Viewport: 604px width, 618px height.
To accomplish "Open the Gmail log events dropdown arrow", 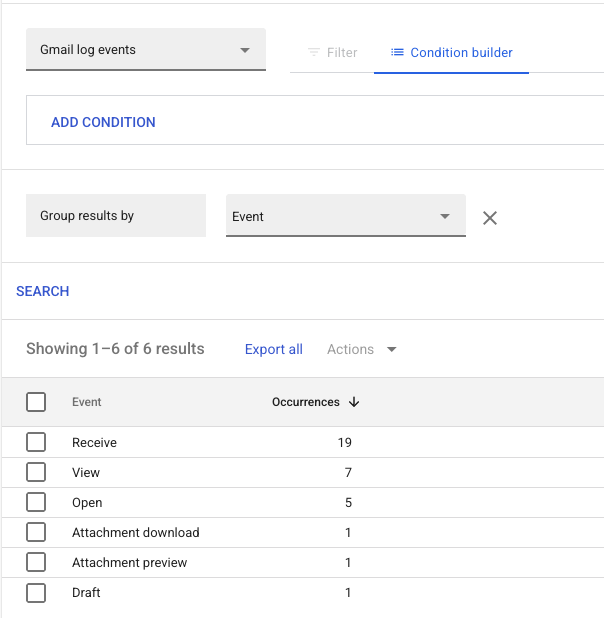I will coord(245,50).
